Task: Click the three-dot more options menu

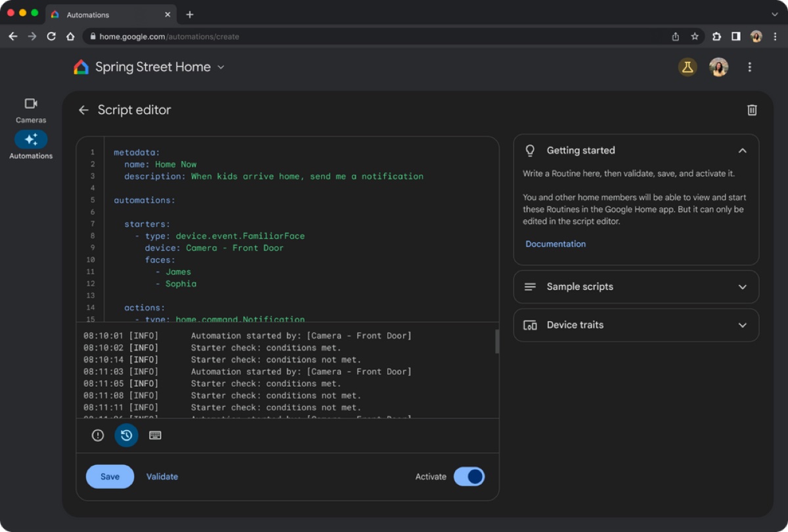Action: 749,67
